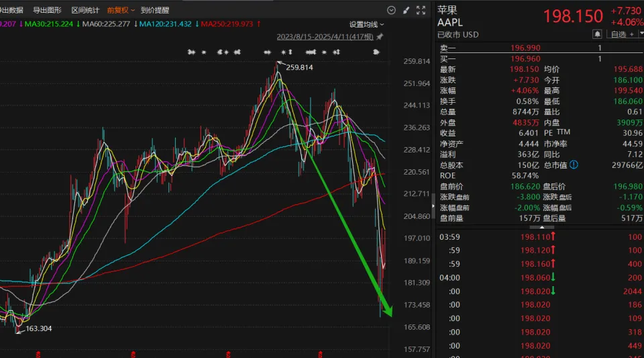Click the 220.561 price axis label
Image resolution: width=644 pixels, height=358 pixels.
[x=417, y=172]
